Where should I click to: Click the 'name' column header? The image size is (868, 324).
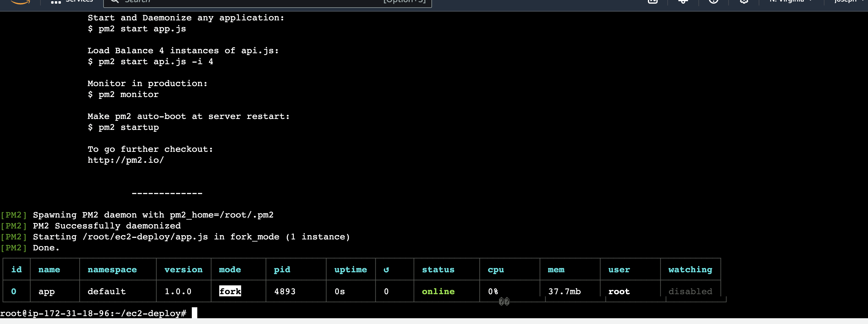tap(49, 270)
